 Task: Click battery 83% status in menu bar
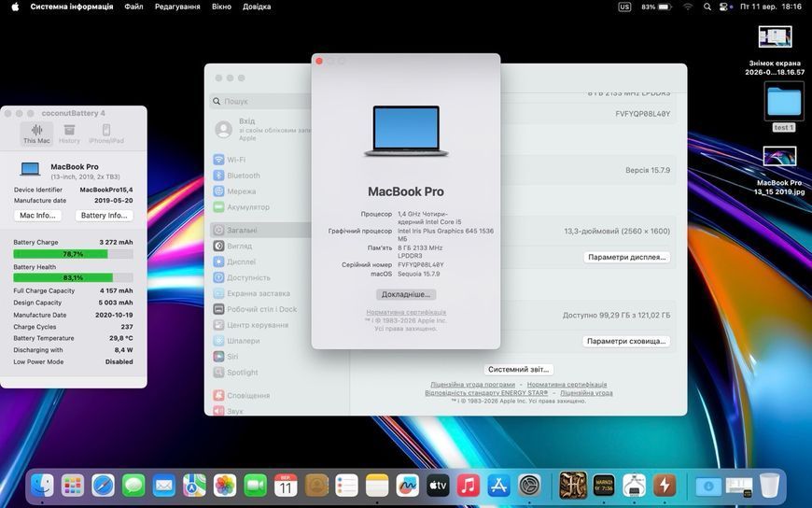pyautogui.click(x=656, y=7)
